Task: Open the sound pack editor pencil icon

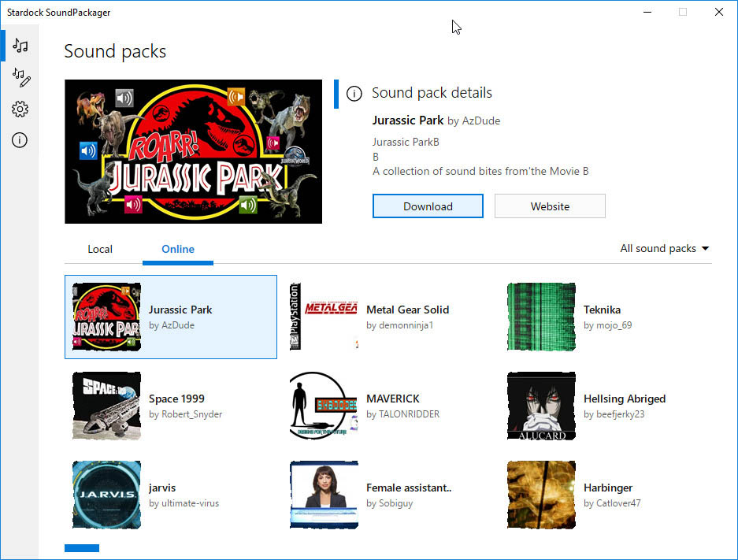Action: tap(21, 77)
